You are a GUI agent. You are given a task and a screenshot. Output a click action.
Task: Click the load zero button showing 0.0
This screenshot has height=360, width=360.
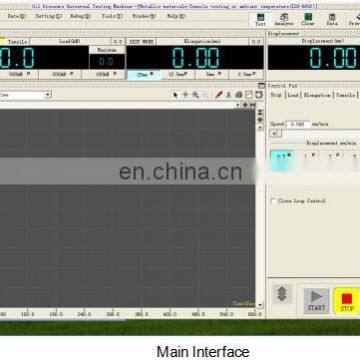[x=118, y=42]
